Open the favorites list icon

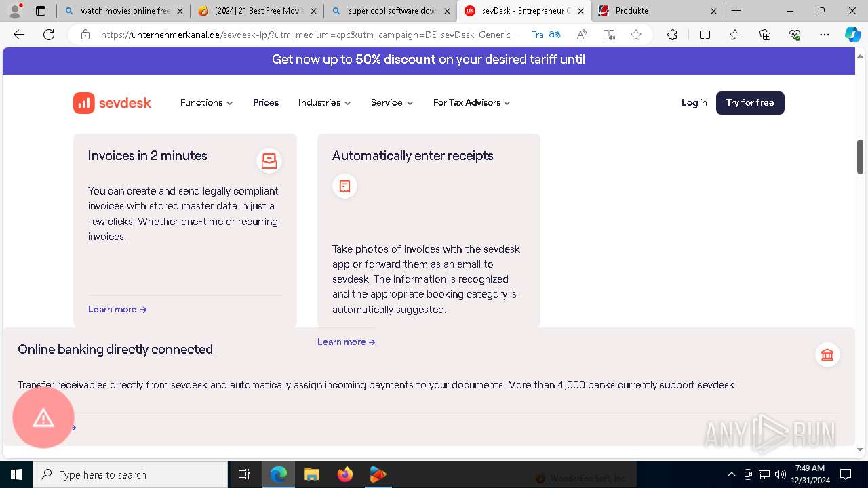(x=735, y=35)
